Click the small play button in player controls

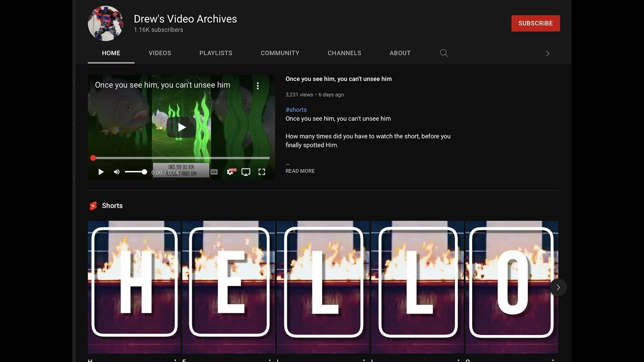point(101,172)
